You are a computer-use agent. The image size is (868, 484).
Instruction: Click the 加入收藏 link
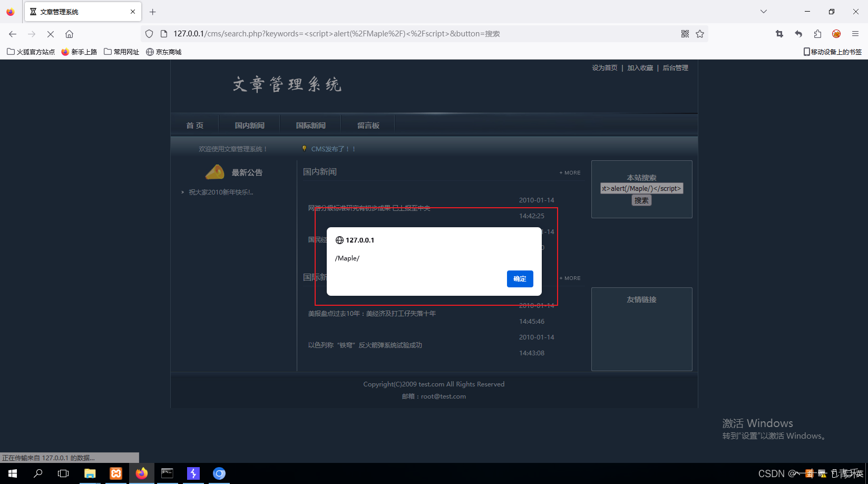[640, 68]
